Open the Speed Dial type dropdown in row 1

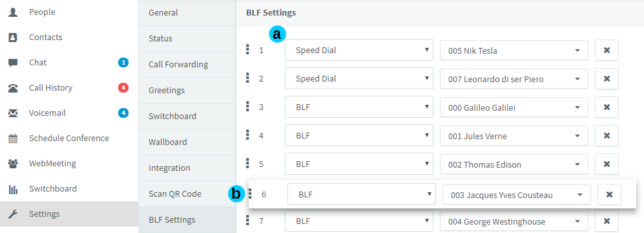tap(359, 50)
